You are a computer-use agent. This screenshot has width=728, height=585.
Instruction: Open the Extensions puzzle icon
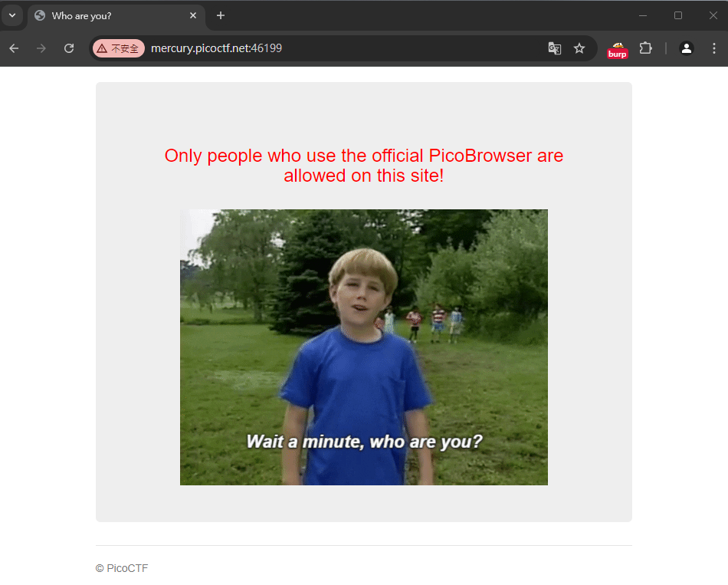click(x=645, y=48)
